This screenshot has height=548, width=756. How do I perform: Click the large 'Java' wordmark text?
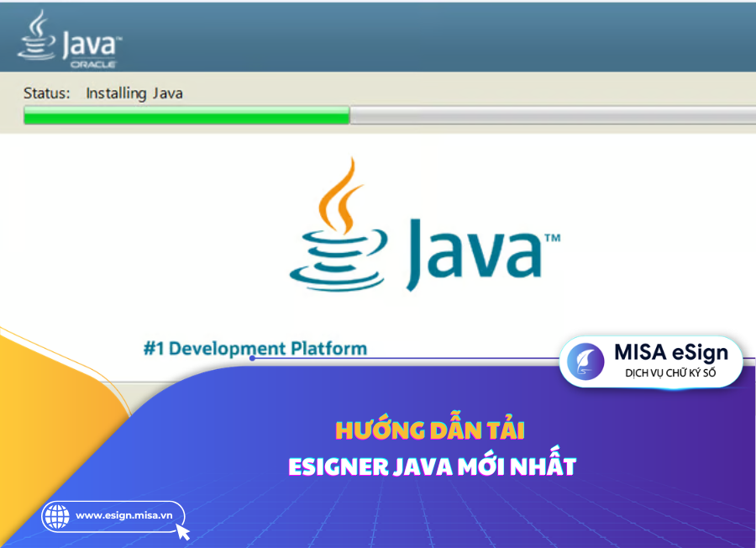point(484,254)
